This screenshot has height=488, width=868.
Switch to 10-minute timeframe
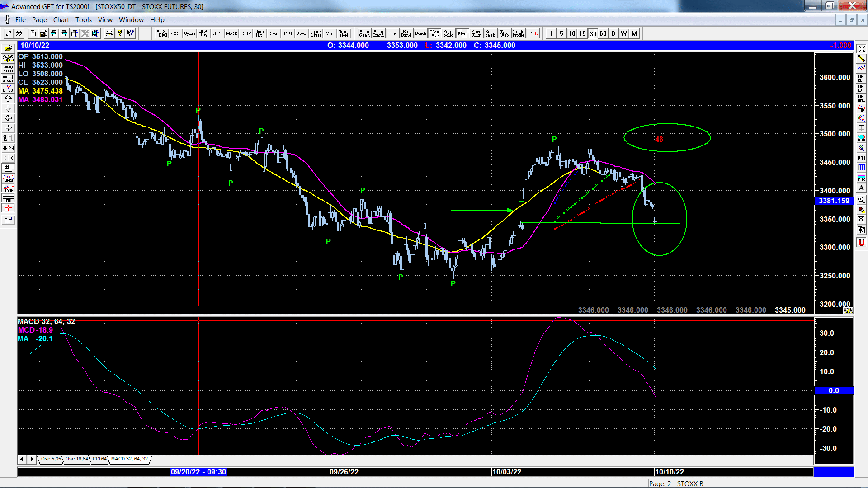point(572,33)
